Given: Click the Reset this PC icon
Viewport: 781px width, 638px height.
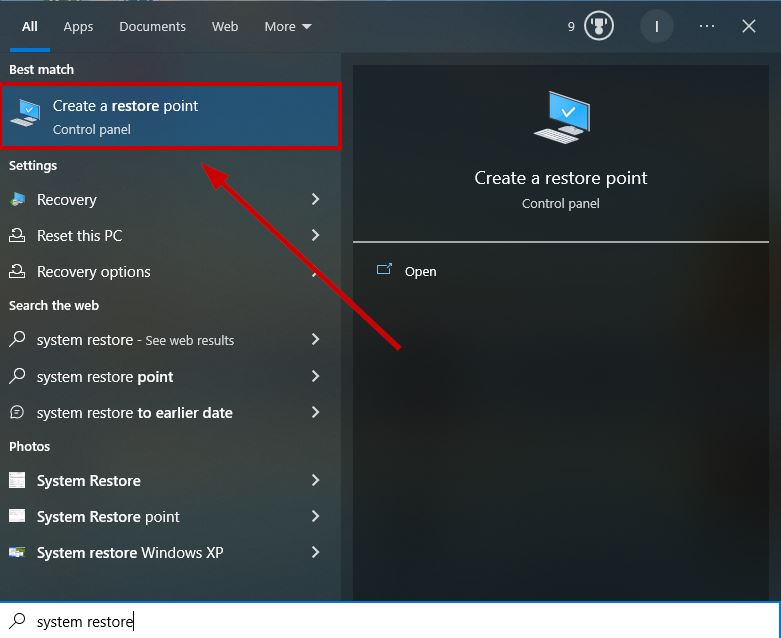Looking at the screenshot, I should [x=17, y=235].
